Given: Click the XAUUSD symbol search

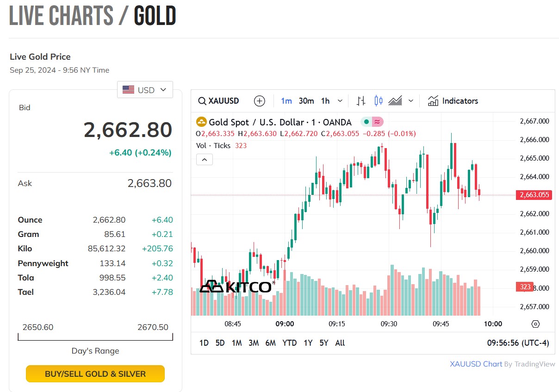Looking at the screenshot, I should click(218, 101).
